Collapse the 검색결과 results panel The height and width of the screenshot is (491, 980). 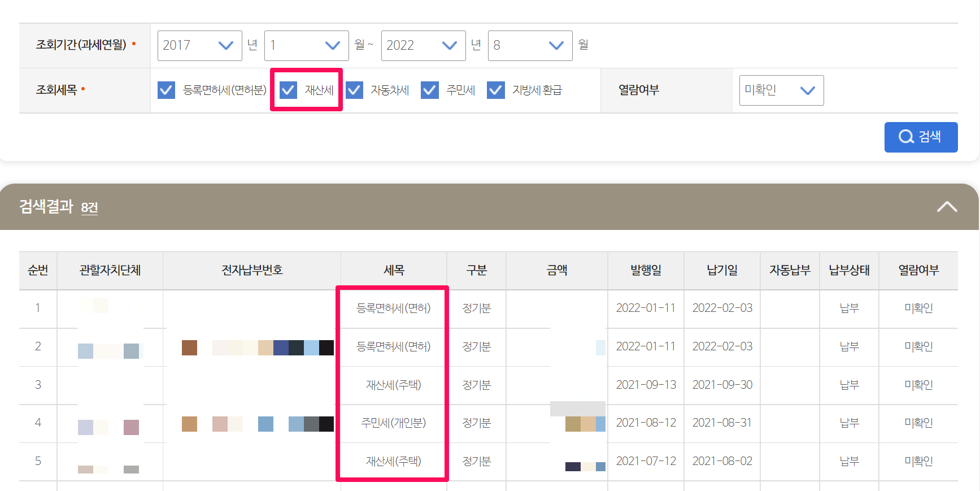[947, 207]
